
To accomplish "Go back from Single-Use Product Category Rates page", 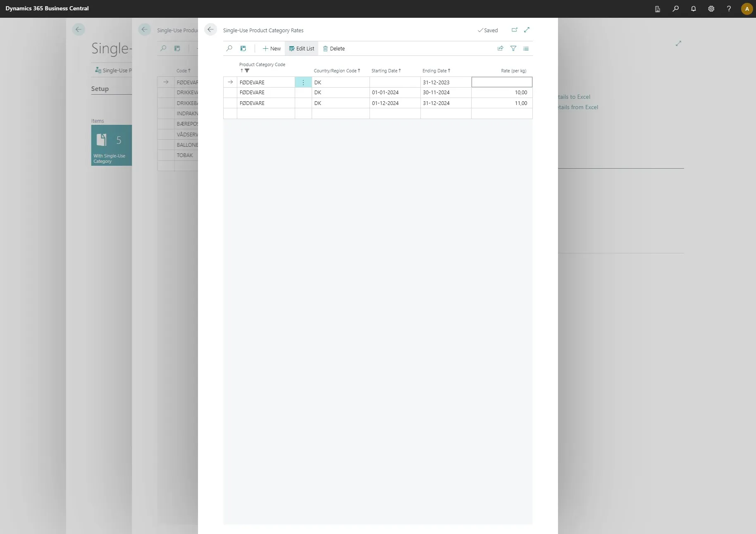I will tap(210, 30).
